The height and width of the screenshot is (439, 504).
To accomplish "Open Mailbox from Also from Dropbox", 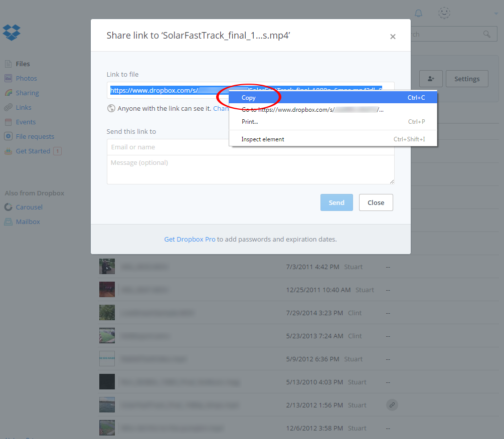I will (28, 222).
